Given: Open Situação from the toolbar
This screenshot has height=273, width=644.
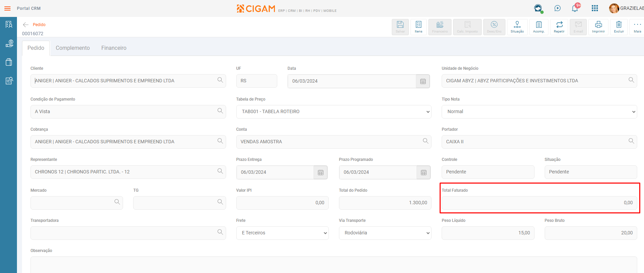Looking at the screenshot, I should 517,27.
